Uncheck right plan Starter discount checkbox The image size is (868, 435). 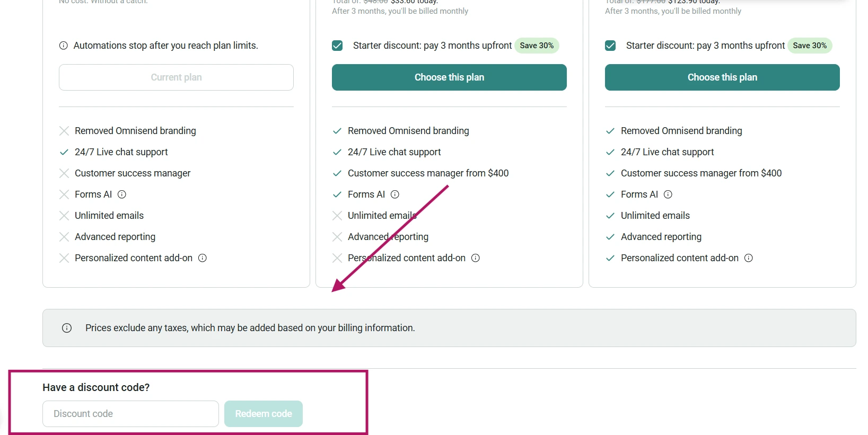pyautogui.click(x=610, y=46)
